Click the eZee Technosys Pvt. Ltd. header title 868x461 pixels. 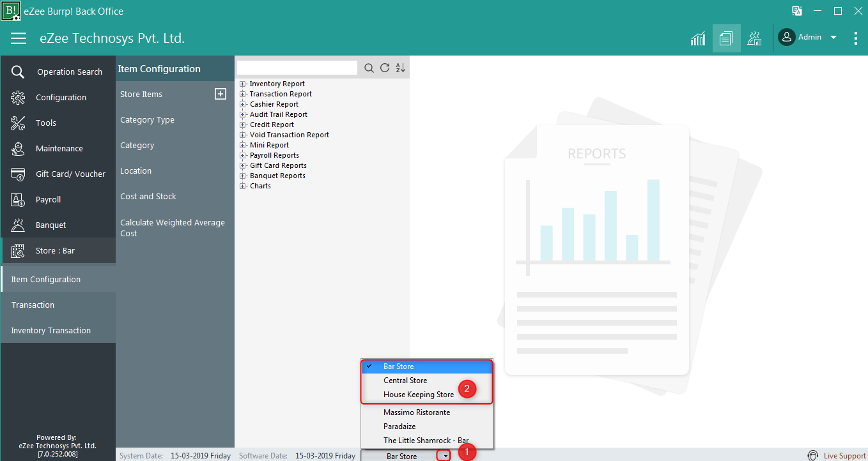tap(112, 38)
